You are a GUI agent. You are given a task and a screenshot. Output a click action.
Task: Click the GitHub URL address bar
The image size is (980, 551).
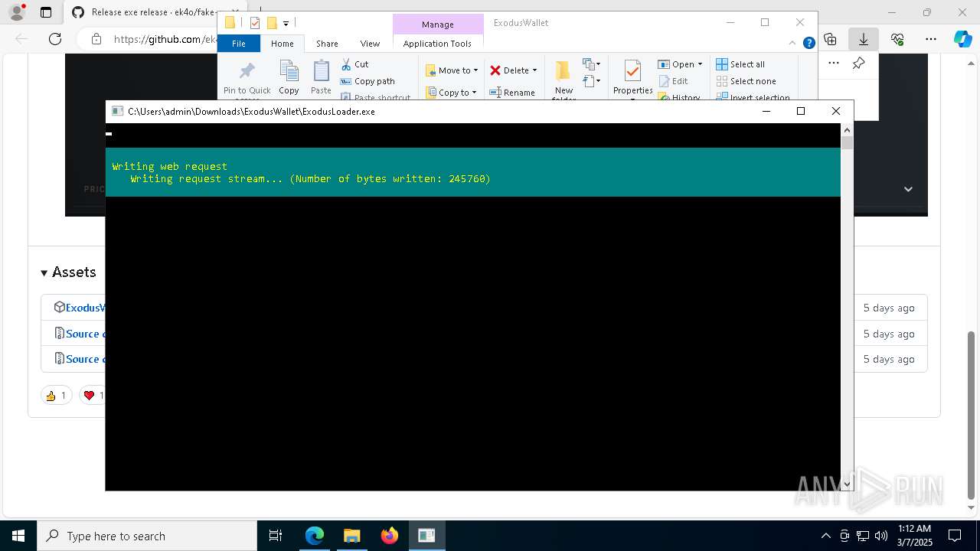click(x=167, y=39)
